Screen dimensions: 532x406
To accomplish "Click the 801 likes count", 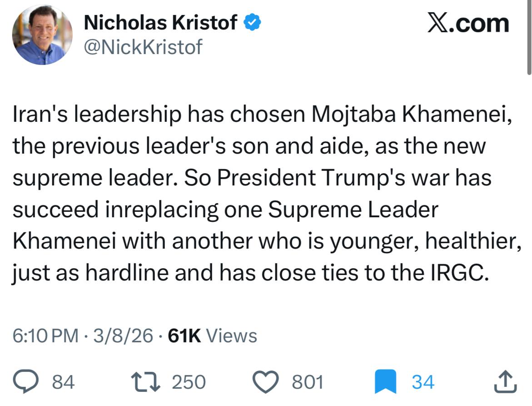I will 308,382.
